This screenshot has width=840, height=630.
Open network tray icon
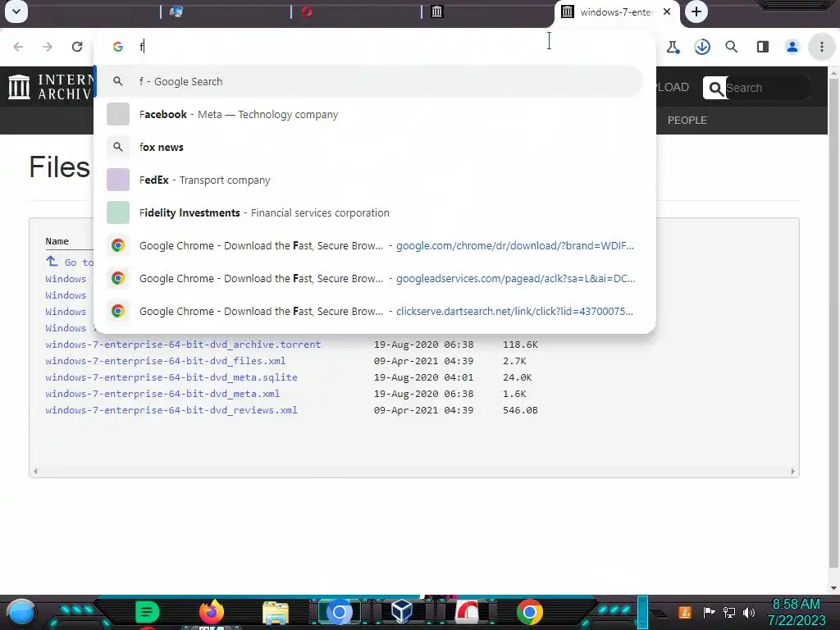click(x=728, y=612)
